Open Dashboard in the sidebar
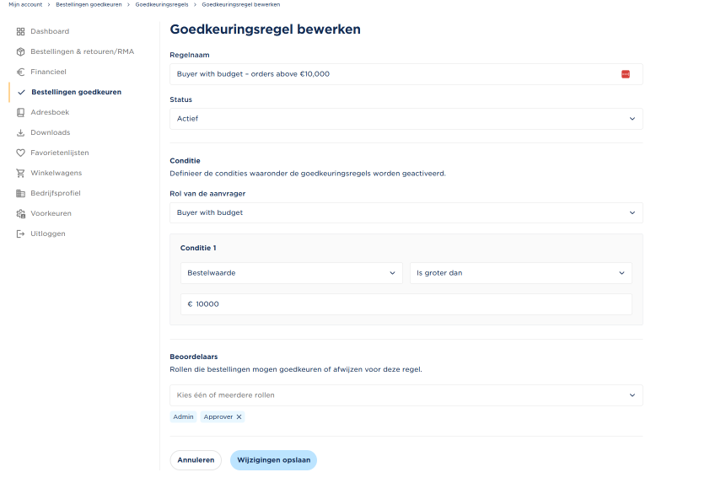This screenshot has height=483, width=726. (50, 31)
